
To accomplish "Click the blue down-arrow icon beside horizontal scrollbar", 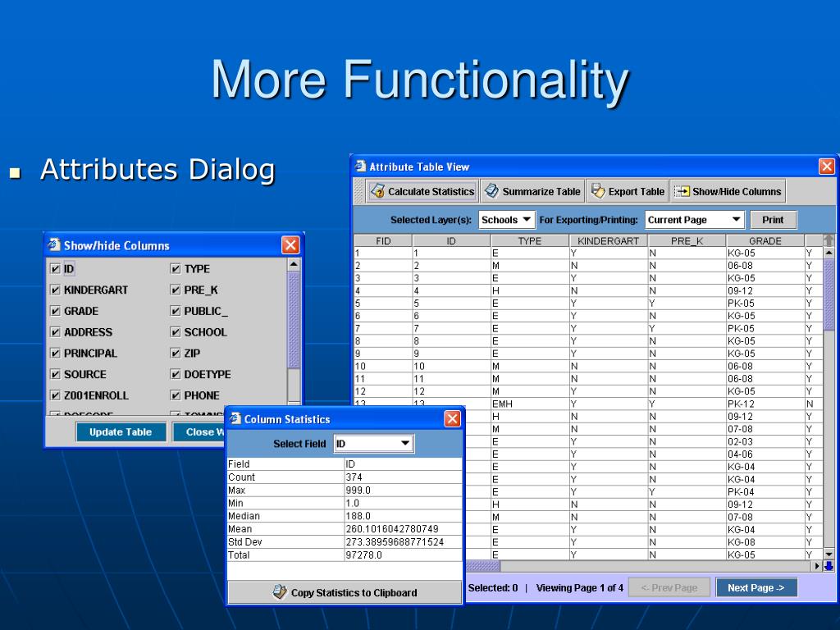I will point(829,566).
